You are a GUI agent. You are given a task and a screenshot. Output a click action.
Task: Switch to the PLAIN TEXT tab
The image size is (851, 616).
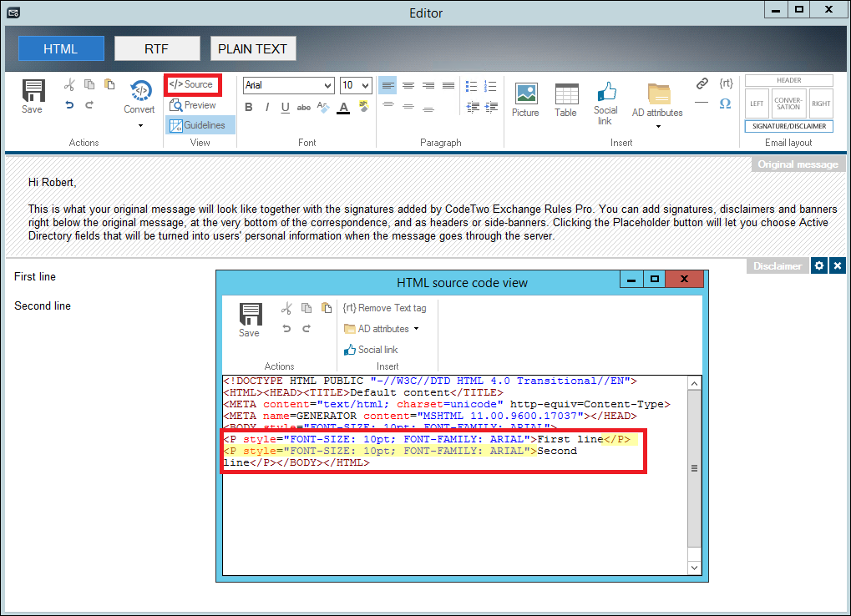click(x=252, y=48)
